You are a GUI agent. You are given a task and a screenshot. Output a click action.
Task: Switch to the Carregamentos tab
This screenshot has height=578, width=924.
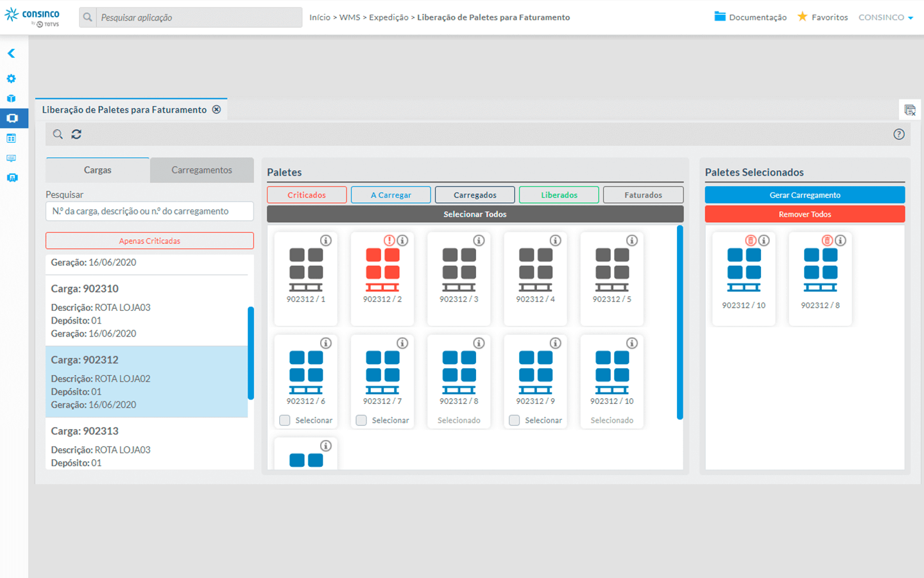201,170
